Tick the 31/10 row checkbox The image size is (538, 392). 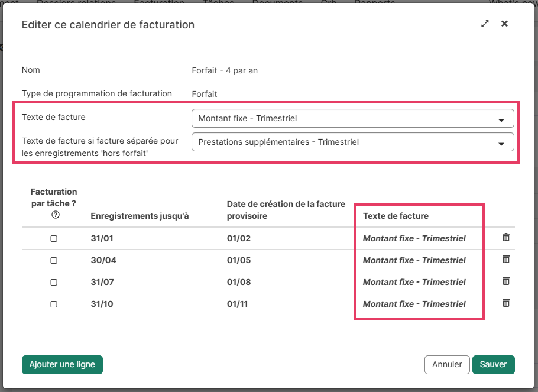(x=54, y=304)
